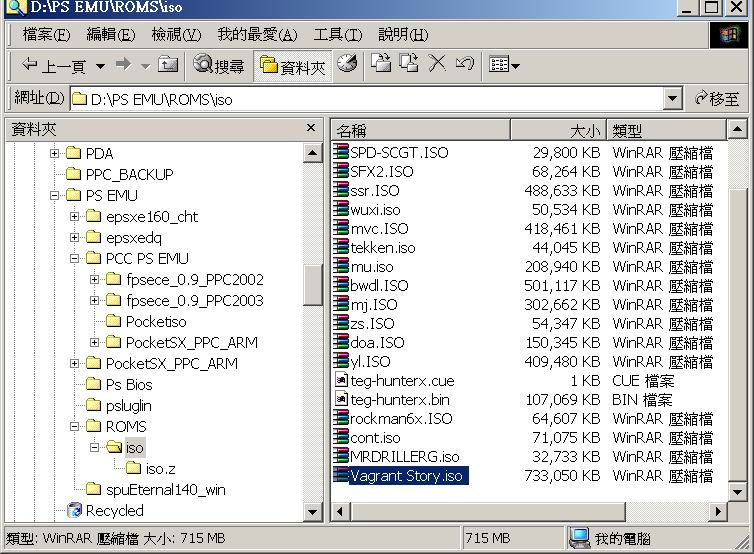The height and width of the screenshot is (554, 754).
Task: Click the doa.ISO archive icon
Action: point(341,342)
